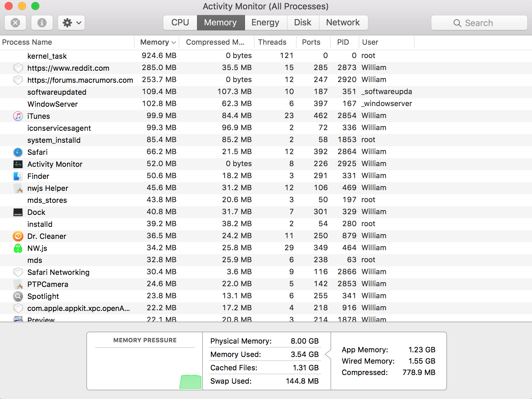The width and height of the screenshot is (532, 399).
Task: Click the memory pressure graph
Action: (145, 369)
